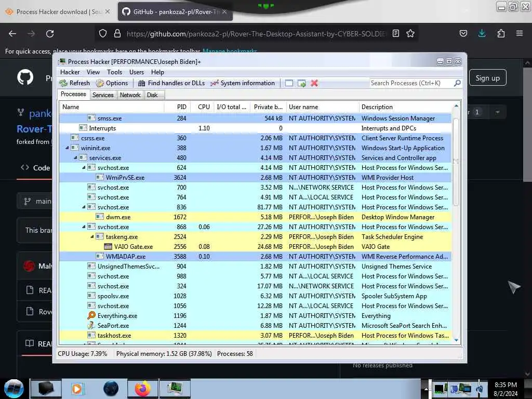Image resolution: width=532 pixels, height=399 pixels.
Task: Select the csrss.exe process row
Action: [255, 138]
